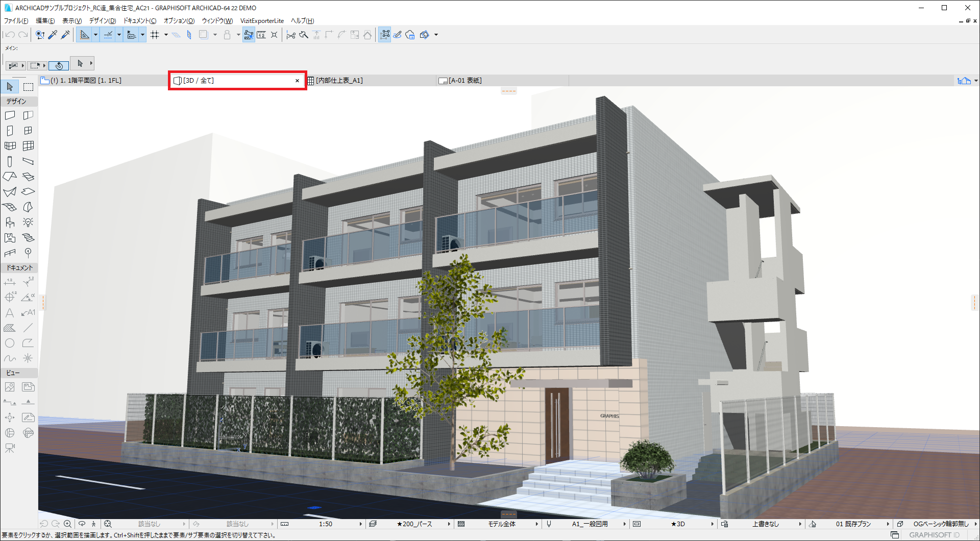
Task: Click the Teamwork cloud icon on the toolbar
Action: [x=410, y=35]
